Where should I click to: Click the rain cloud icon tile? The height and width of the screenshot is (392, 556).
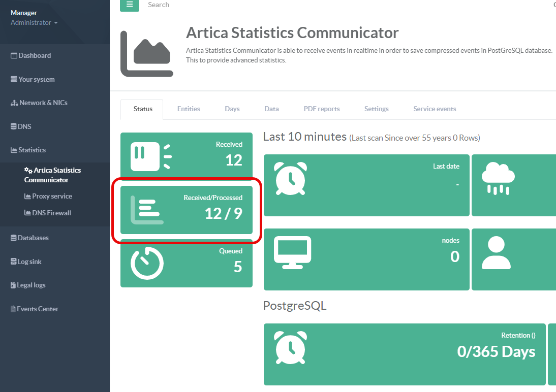pyautogui.click(x=498, y=179)
